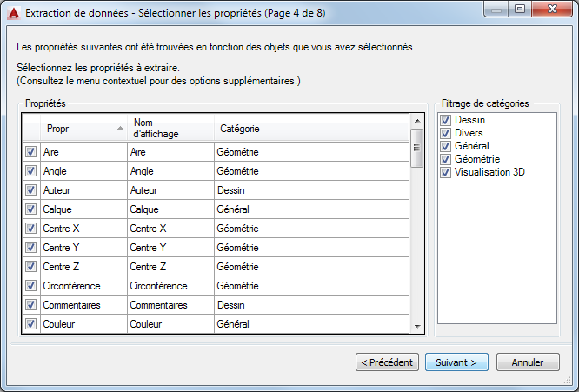Uncheck the Auteur property checkbox
579x392 pixels.
[x=31, y=189]
